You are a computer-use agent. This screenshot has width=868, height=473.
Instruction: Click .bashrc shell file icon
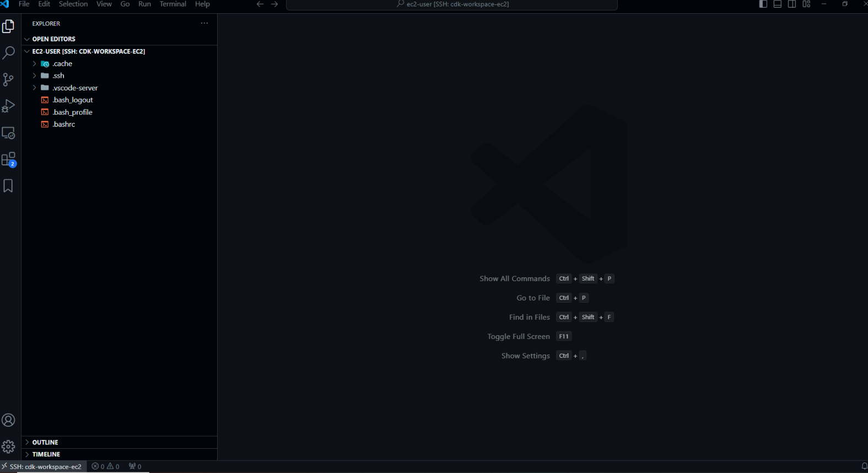click(x=45, y=124)
